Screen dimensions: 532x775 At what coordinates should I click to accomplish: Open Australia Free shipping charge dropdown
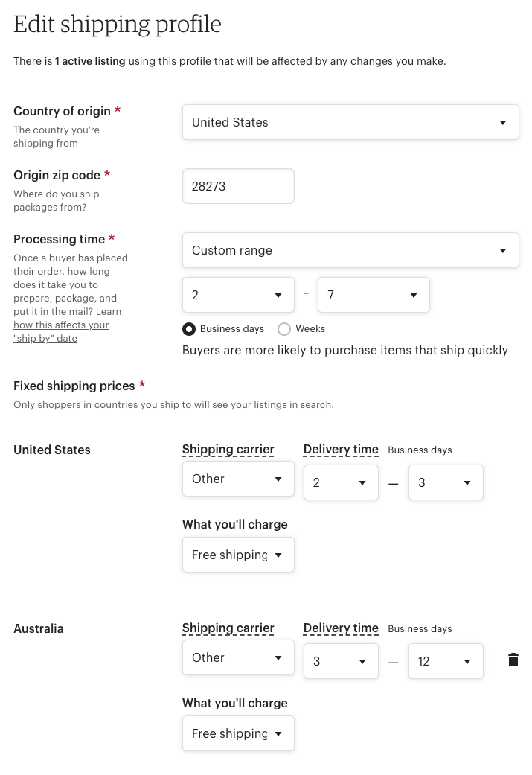coord(238,733)
